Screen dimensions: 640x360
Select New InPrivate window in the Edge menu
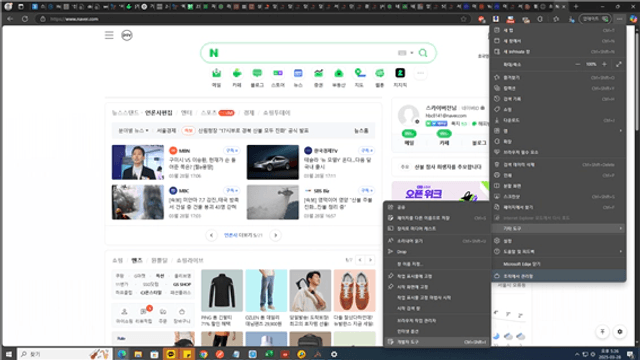pos(558,52)
